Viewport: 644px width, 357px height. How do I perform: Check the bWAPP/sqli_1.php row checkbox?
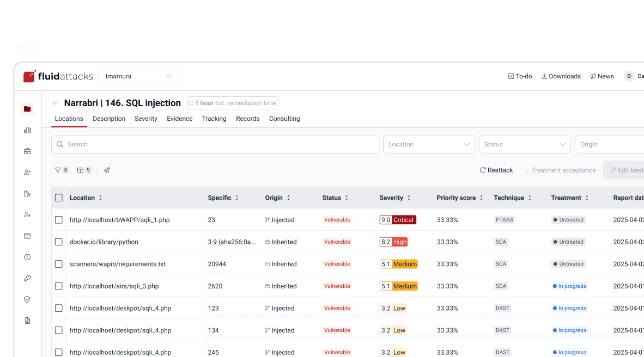tap(59, 220)
